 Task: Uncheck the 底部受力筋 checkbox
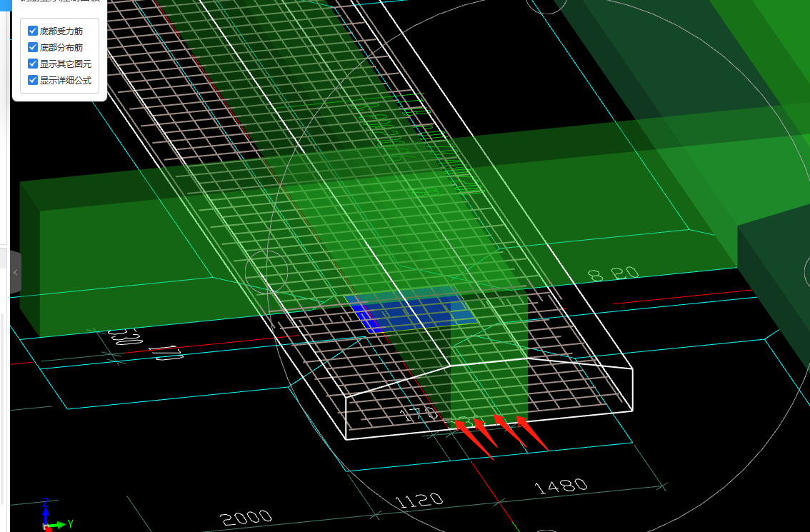33,31
